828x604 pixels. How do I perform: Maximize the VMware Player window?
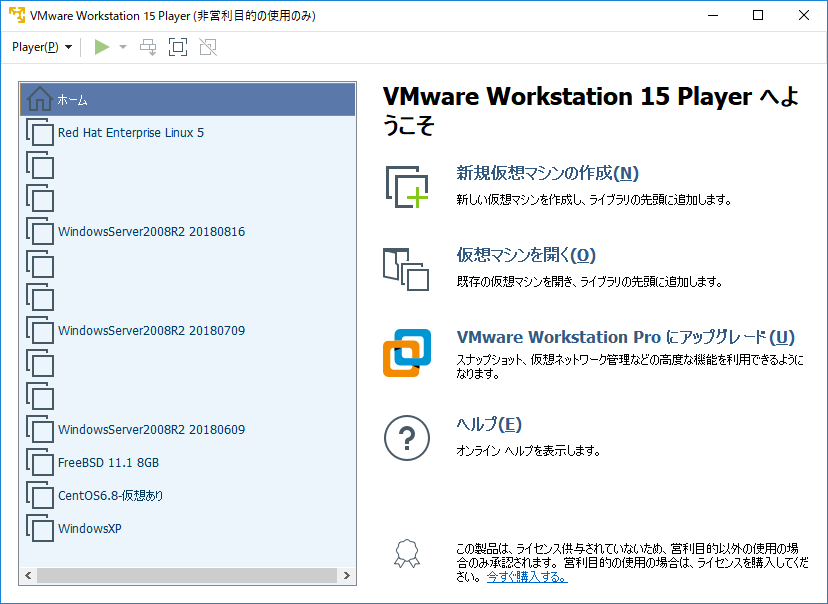(758, 15)
